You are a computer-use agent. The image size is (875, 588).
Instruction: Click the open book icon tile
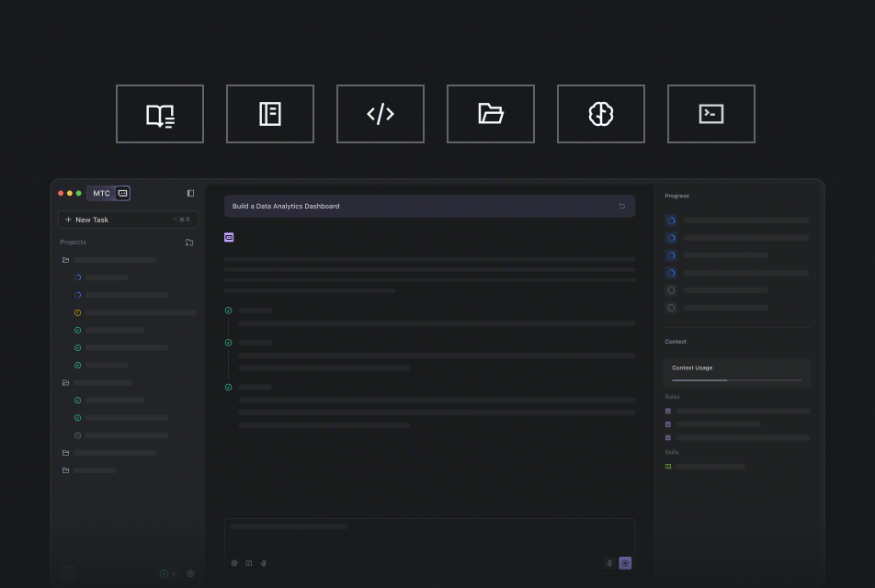point(160,114)
